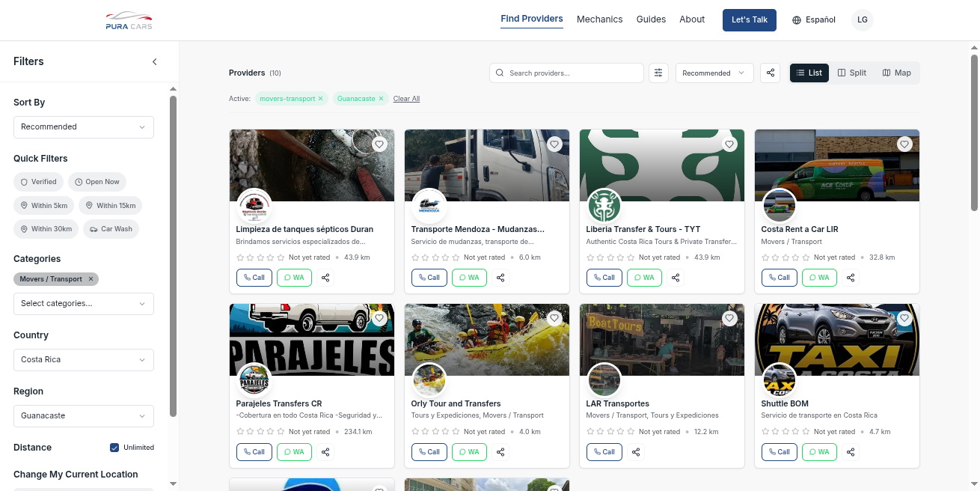WhatsApp Shuttle BOM via WA button

(x=819, y=452)
